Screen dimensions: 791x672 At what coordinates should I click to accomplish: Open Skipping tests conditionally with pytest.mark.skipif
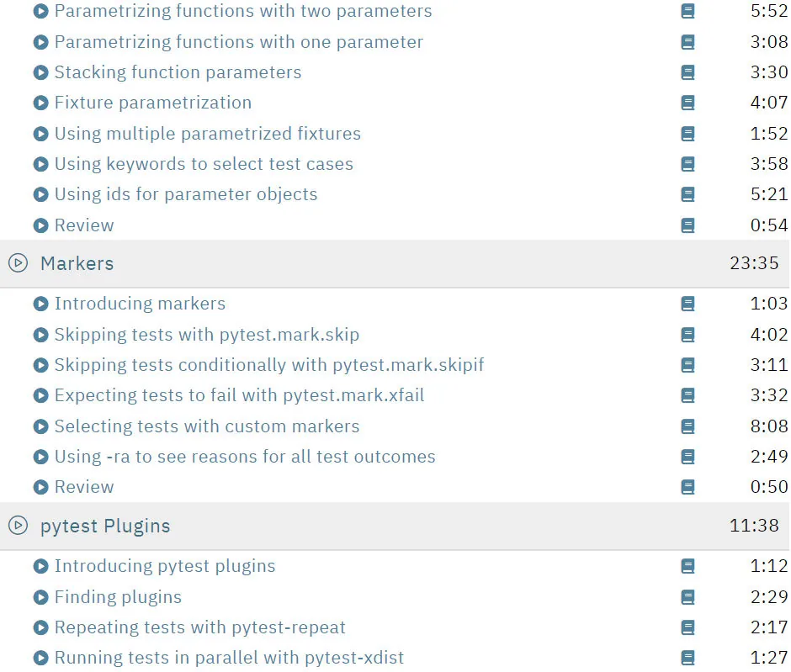tap(269, 365)
